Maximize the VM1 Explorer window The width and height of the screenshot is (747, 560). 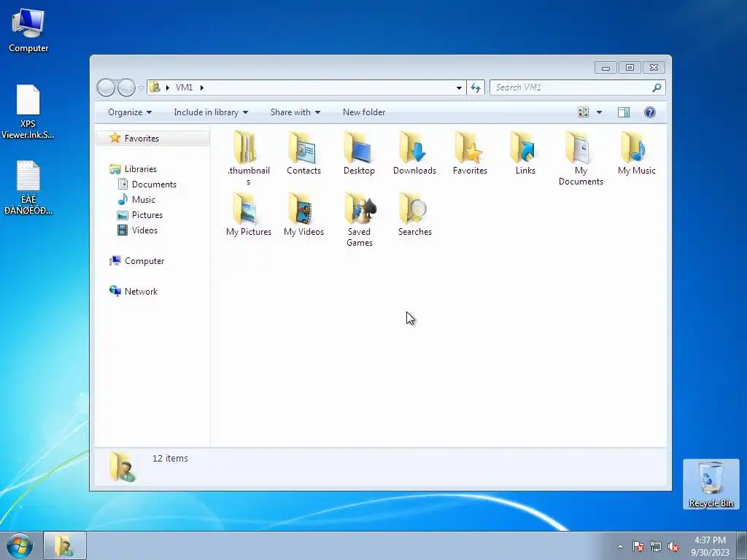630,68
